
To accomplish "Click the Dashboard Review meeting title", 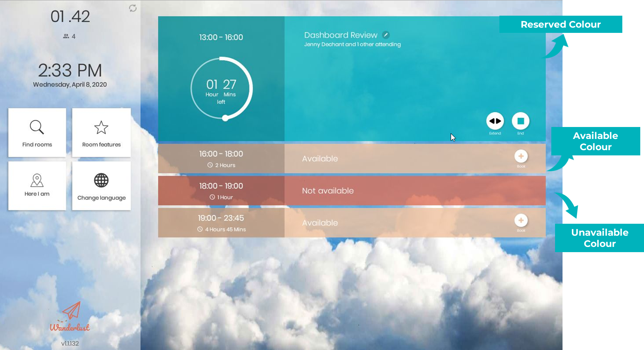I will click(341, 35).
